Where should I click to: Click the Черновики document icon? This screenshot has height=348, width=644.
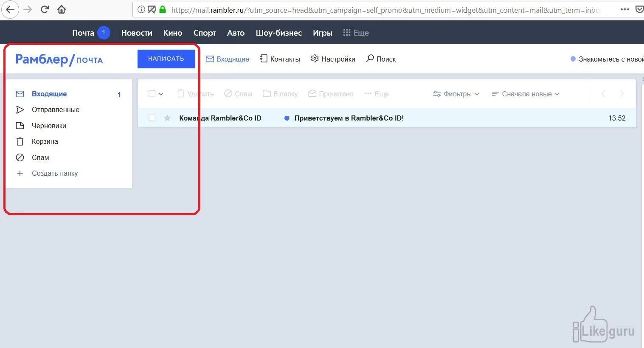tap(20, 126)
